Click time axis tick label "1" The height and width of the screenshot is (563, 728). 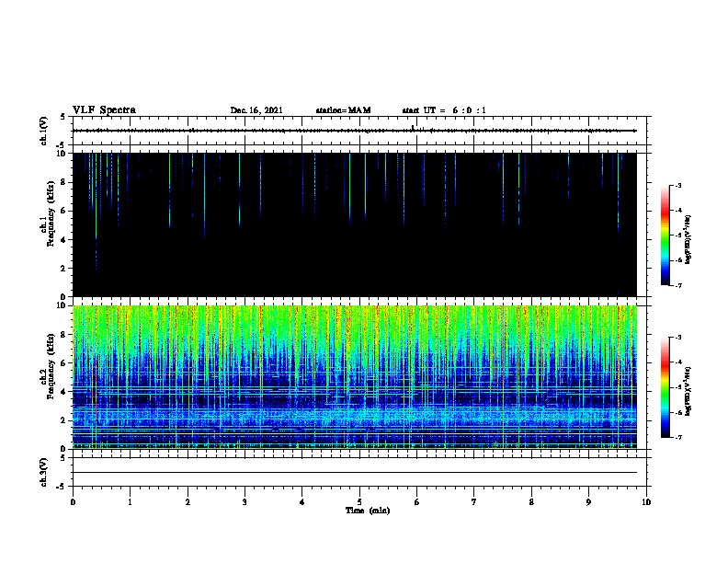130,502
